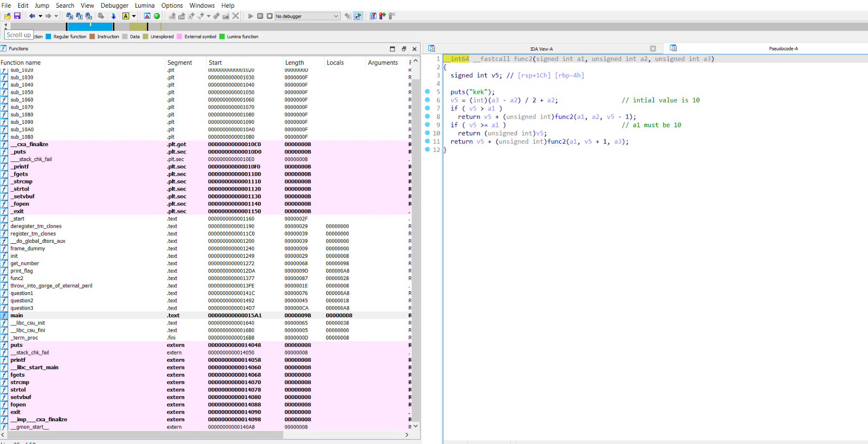Click the green circle status icon
Image resolution: width=868 pixels, height=444 pixels.
[x=157, y=16]
